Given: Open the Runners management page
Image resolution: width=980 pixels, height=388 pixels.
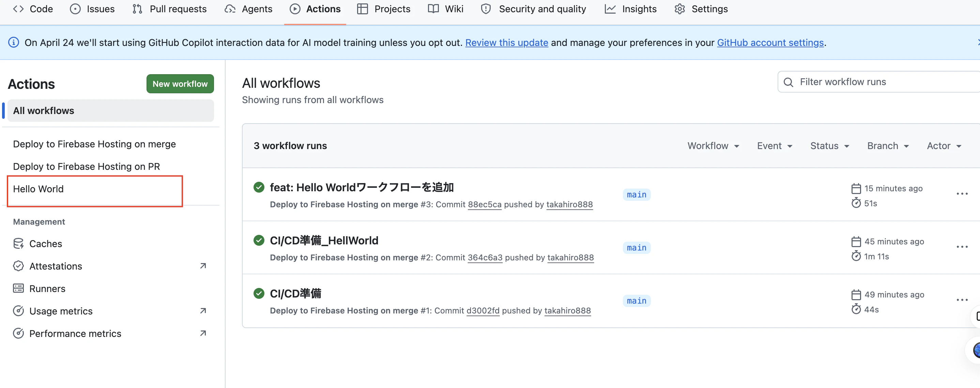Looking at the screenshot, I should pyautogui.click(x=47, y=288).
